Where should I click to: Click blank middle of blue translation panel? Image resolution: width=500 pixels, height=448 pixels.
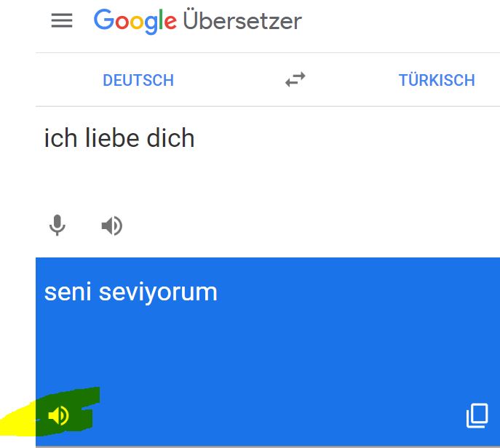point(269,349)
